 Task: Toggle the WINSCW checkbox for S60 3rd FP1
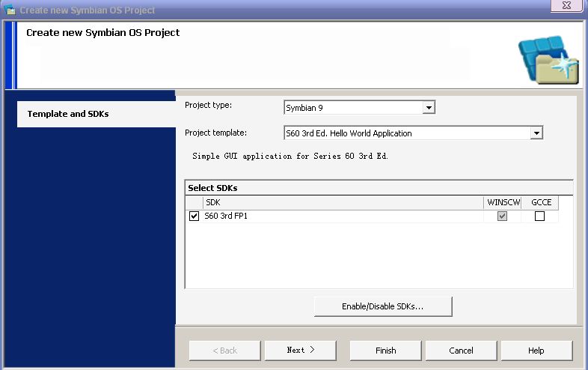tap(502, 216)
